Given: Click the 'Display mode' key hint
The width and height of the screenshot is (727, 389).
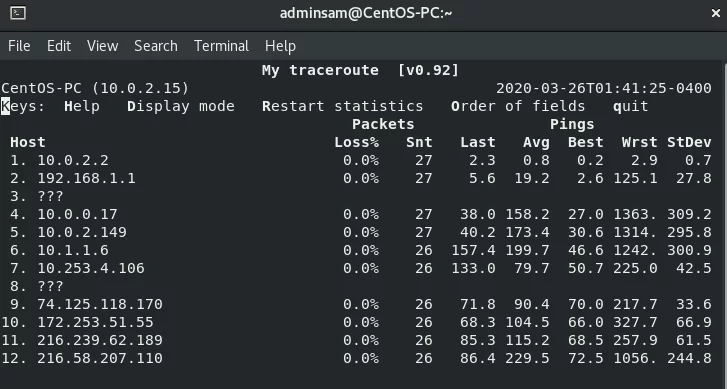Looking at the screenshot, I should point(181,106).
